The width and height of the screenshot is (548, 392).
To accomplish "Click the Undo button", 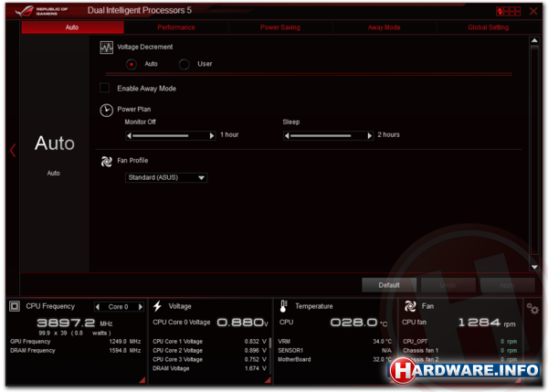I will 448,285.
